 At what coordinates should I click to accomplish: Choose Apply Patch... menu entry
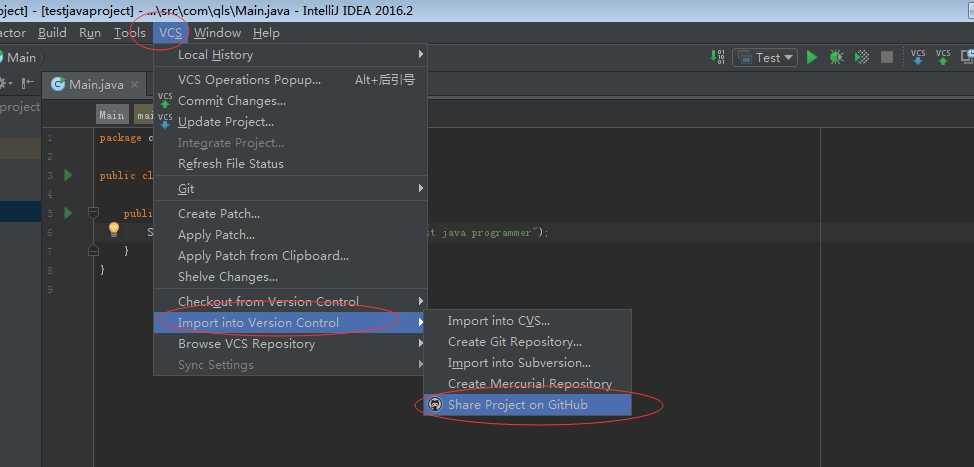click(291, 235)
